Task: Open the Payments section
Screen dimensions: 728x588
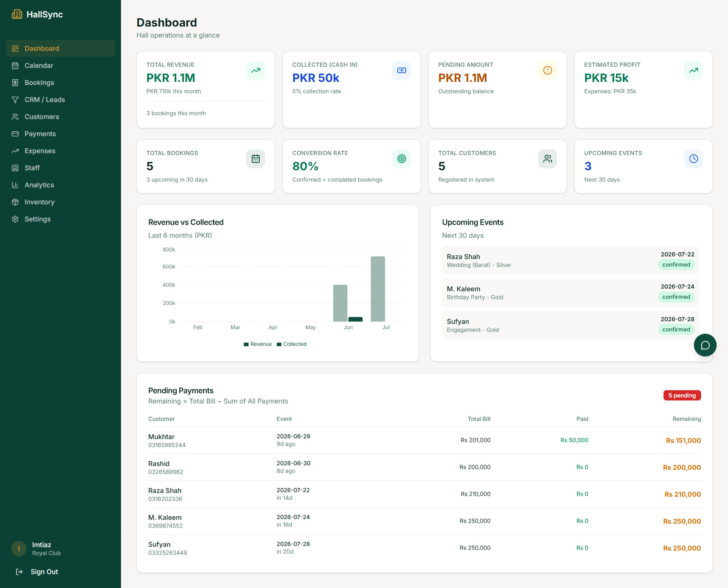Action: (x=60, y=134)
